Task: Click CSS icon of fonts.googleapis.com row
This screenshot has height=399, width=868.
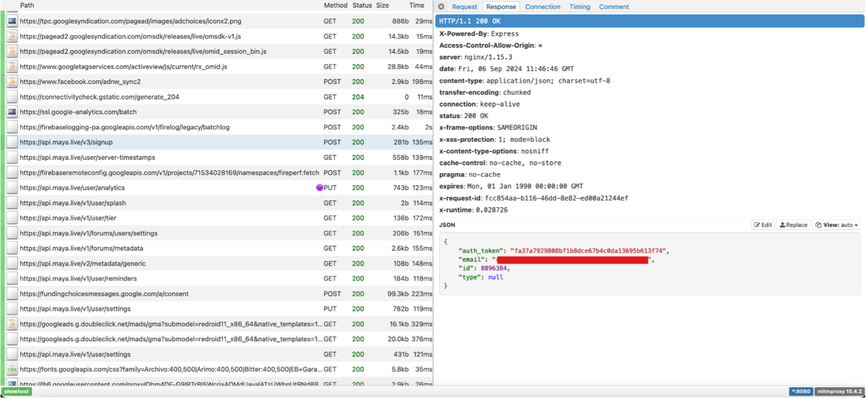Action: (x=12, y=369)
